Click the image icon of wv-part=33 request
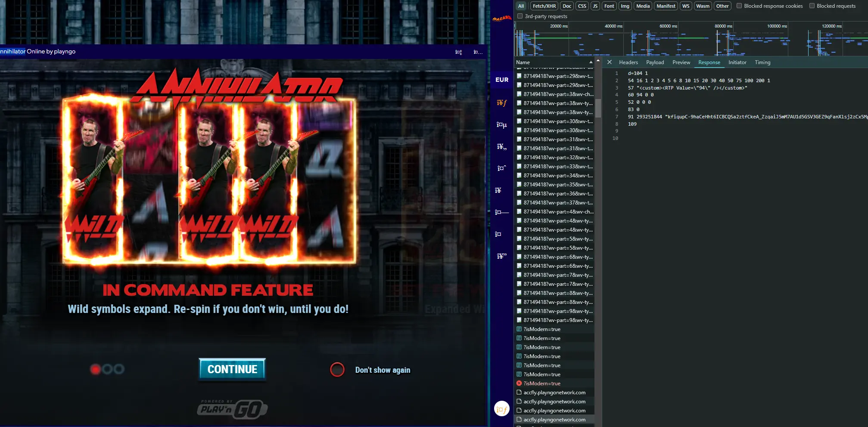Screen dimensions: 868x427 (x=519, y=166)
